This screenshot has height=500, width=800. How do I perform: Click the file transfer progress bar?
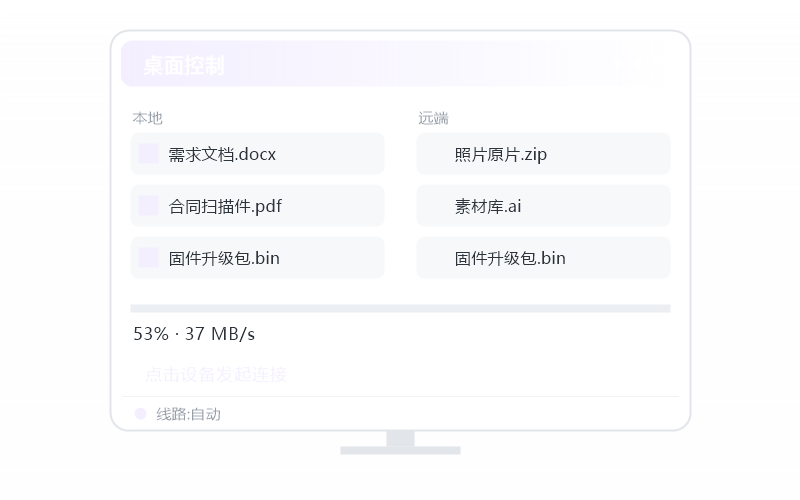click(401, 308)
